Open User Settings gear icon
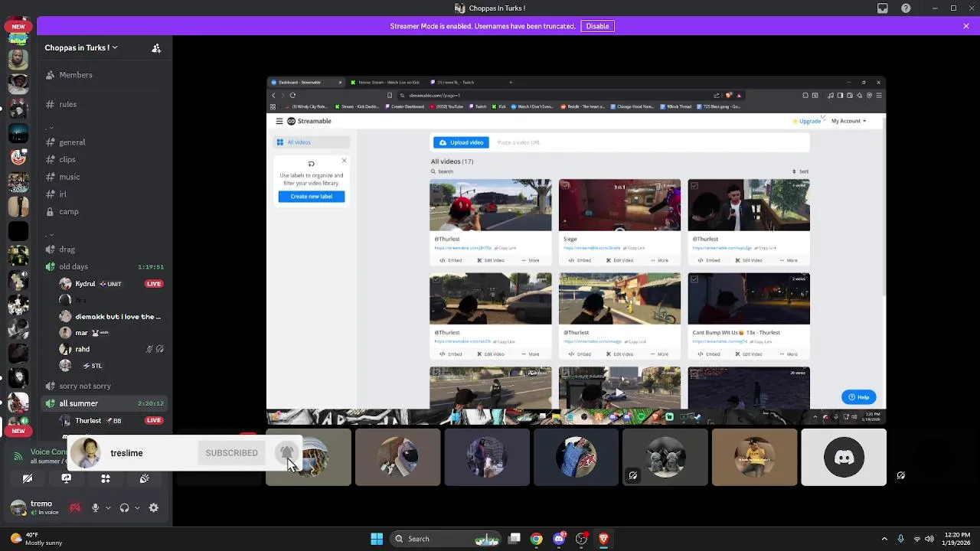 click(154, 507)
